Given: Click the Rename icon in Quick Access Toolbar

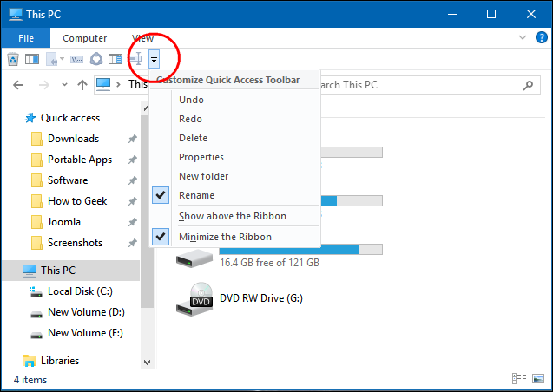Looking at the screenshot, I should click(135, 59).
